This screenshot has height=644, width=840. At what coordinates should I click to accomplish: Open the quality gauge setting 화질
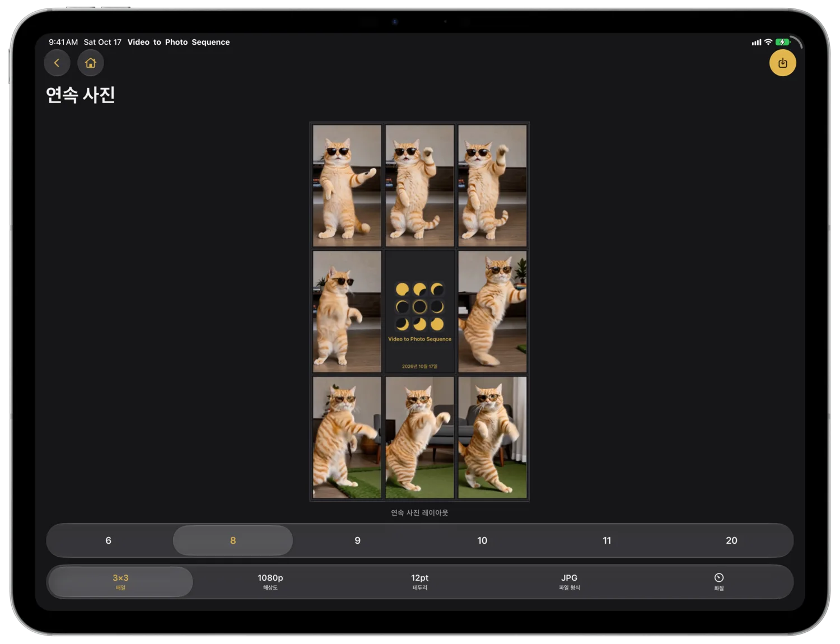(718, 582)
